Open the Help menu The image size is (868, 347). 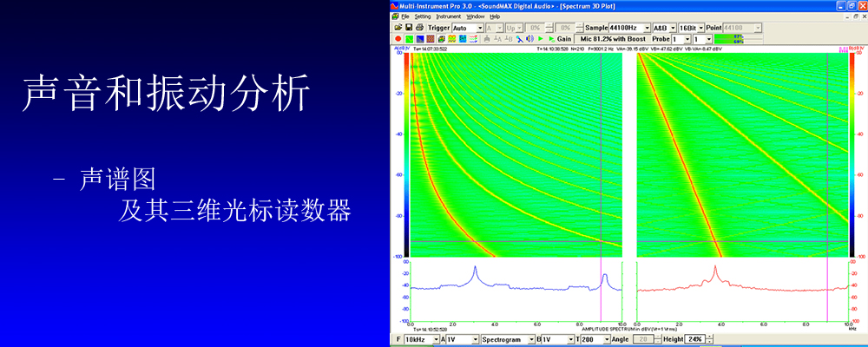click(x=495, y=16)
